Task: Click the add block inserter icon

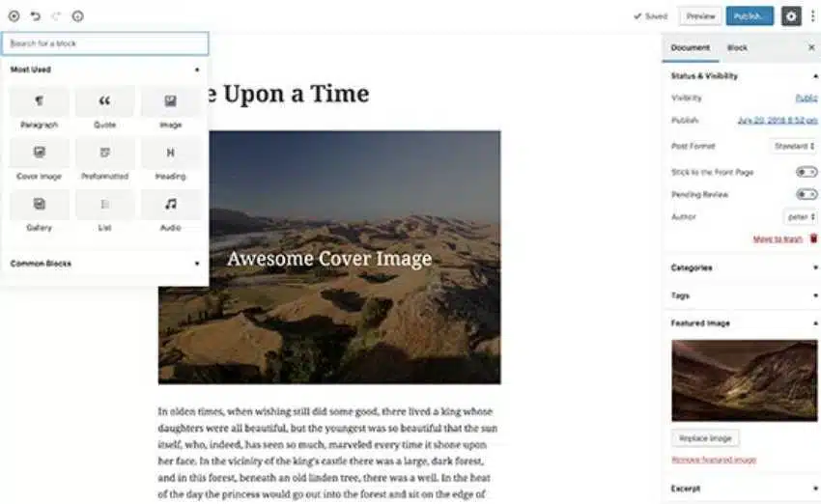Action: point(14,16)
